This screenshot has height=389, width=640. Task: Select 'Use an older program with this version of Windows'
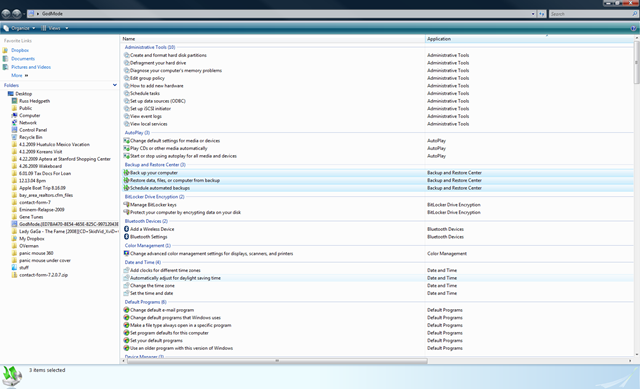click(x=181, y=348)
